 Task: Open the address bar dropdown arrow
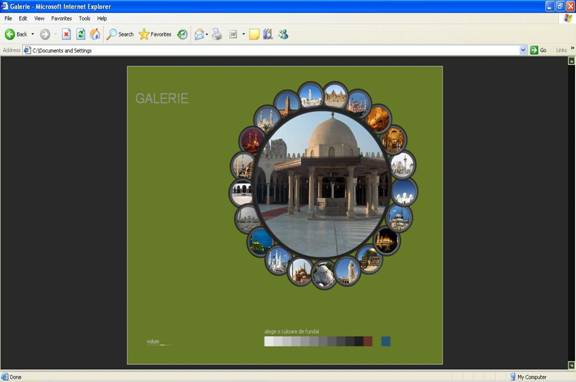523,50
